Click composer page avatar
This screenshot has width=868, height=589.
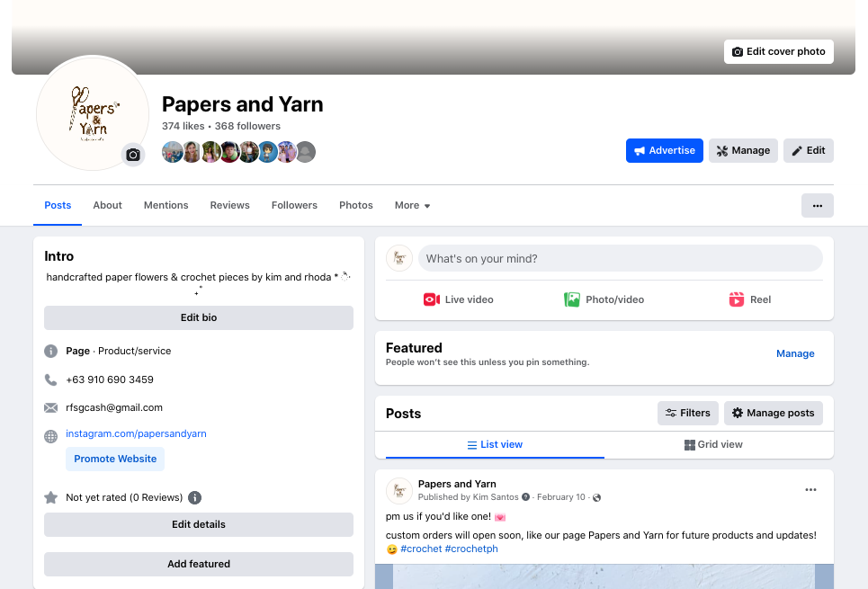point(399,258)
